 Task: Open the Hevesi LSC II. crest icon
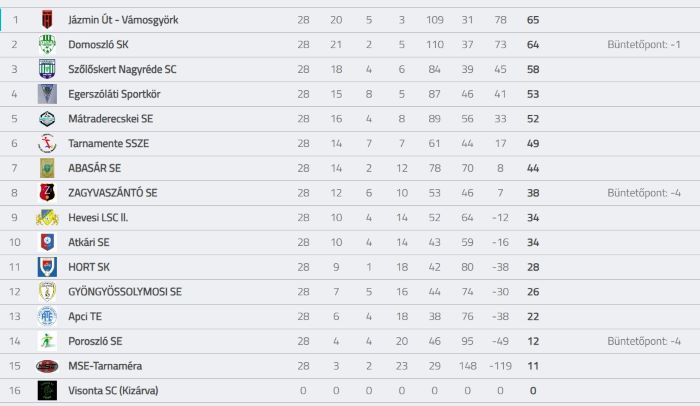point(47,218)
